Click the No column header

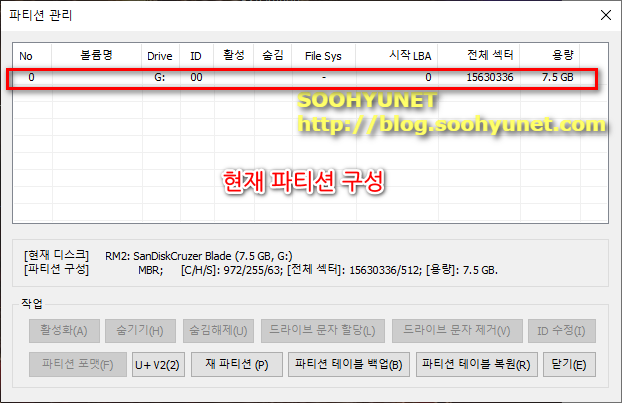tap(32, 56)
